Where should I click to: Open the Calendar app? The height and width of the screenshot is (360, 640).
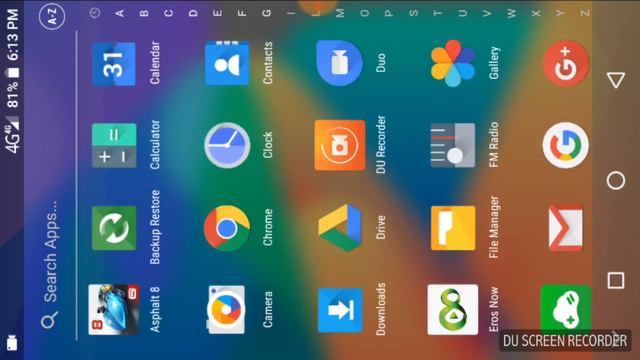point(114,64)
